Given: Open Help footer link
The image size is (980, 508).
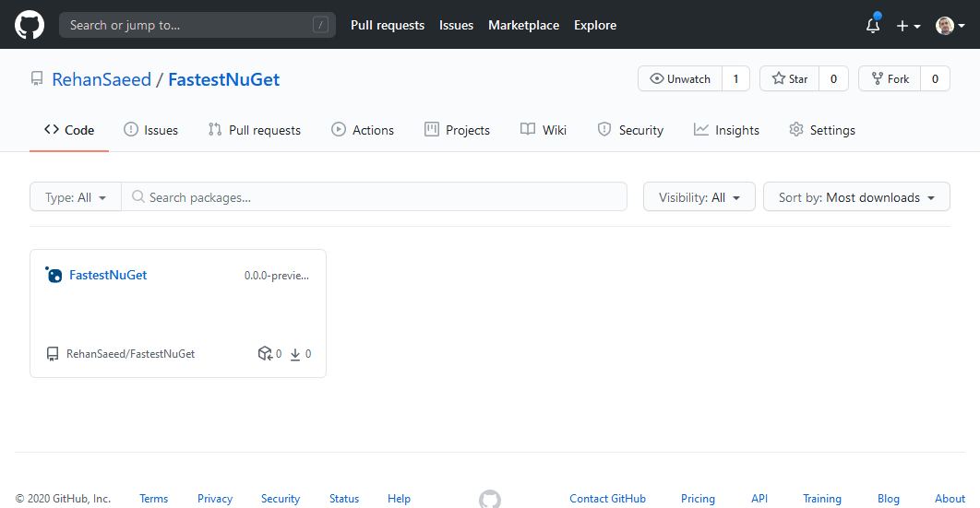Looking at the screenshot, I should (x=399, y=499).
